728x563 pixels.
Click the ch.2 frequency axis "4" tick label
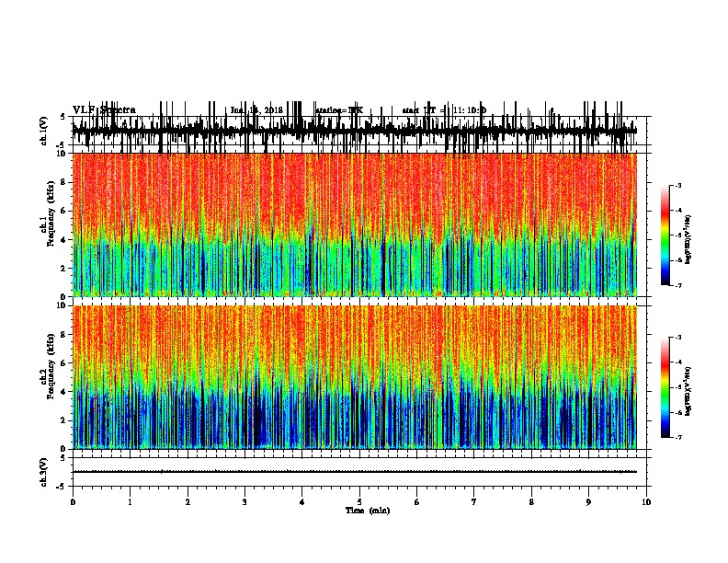pos(64,392)
